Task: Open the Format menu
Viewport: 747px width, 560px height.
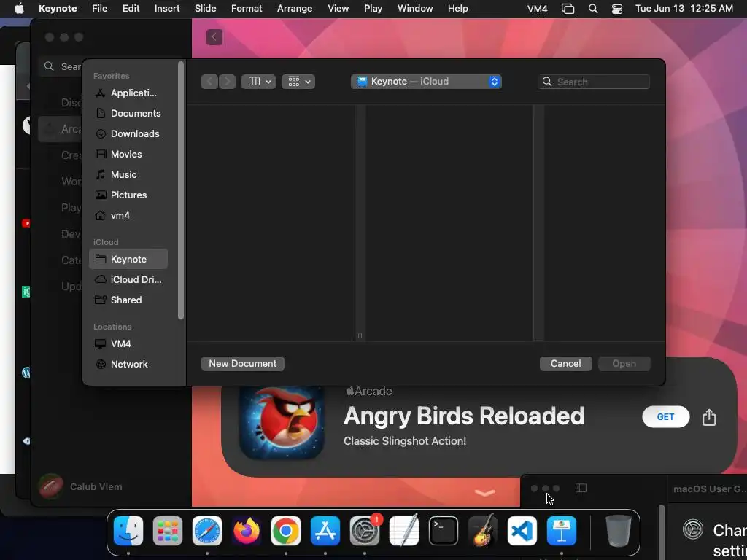Action: (x=247, y=9)
